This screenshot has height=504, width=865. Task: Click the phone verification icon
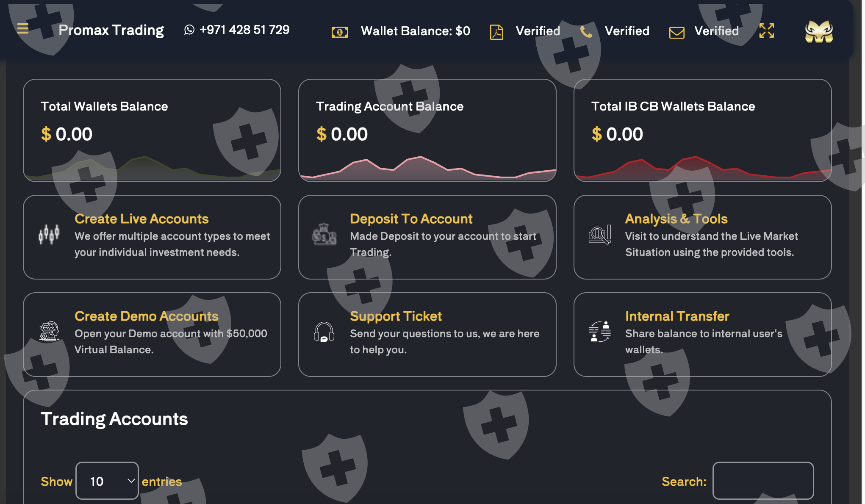pos(586,31)
